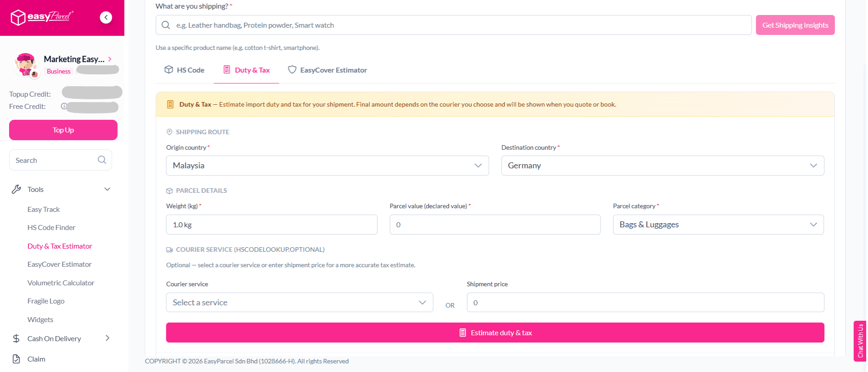This screenshot has width=868, height=372.
Task: Click the Cash On Delivery label
Action: [x=54, y=338]
